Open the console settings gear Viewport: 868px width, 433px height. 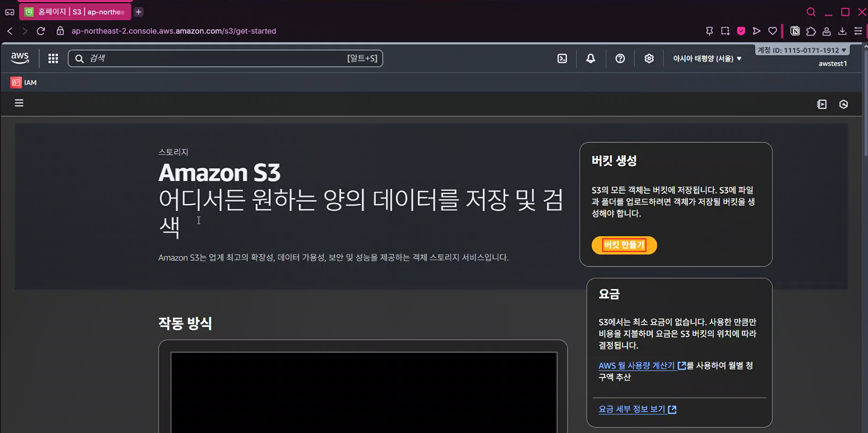649,59
